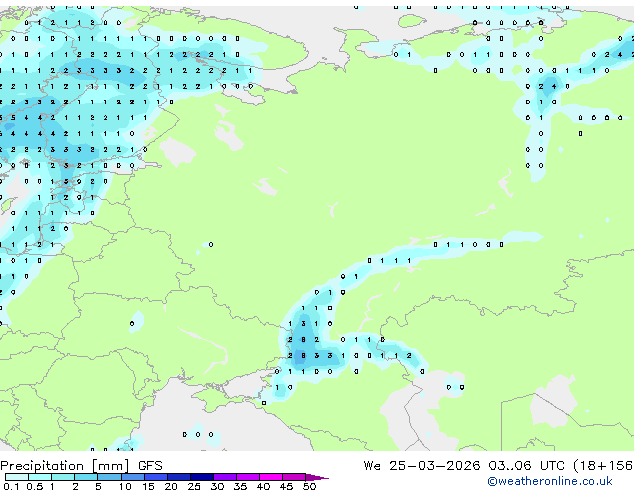Click the 30 to 35 mm purple swatch

tap(225, 477)
